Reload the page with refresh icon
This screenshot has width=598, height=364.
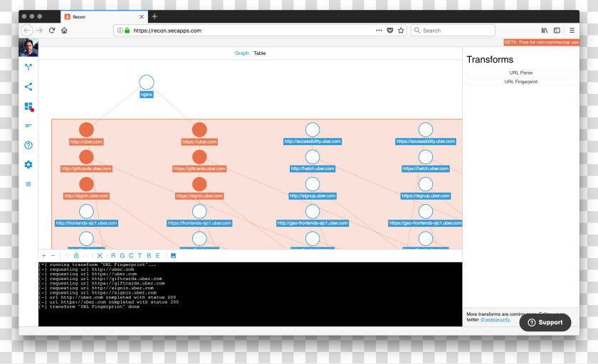(52, 31)
